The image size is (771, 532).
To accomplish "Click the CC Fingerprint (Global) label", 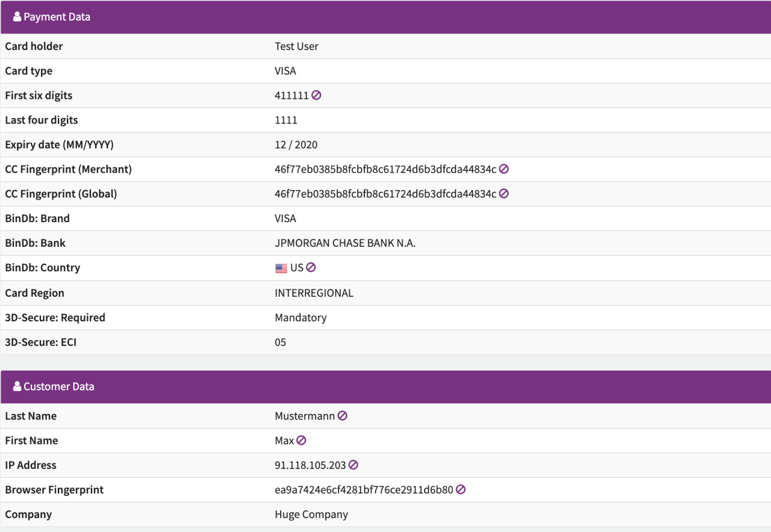I will point(61,194).
